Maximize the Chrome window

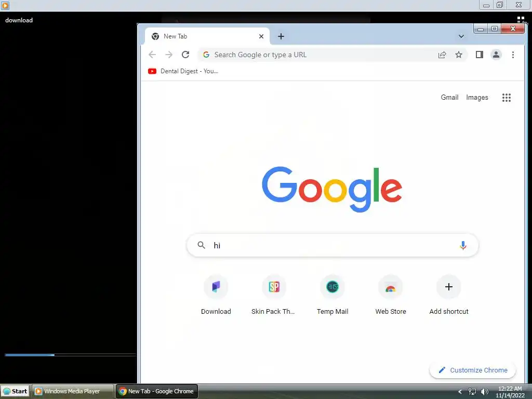pos(495,29)
